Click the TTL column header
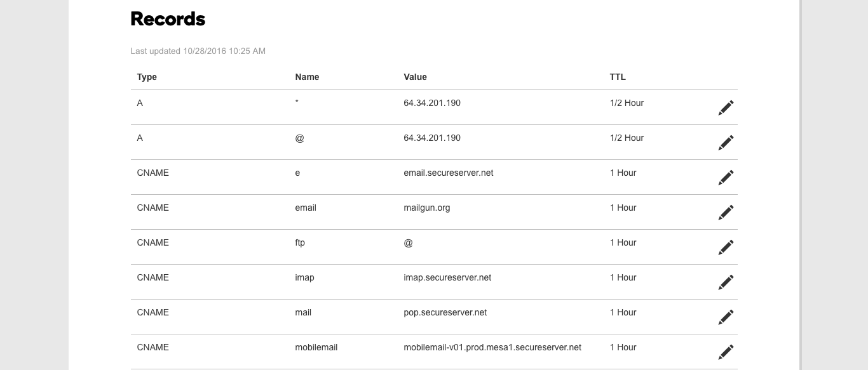868x370 pixels. (x=618, y=77)
